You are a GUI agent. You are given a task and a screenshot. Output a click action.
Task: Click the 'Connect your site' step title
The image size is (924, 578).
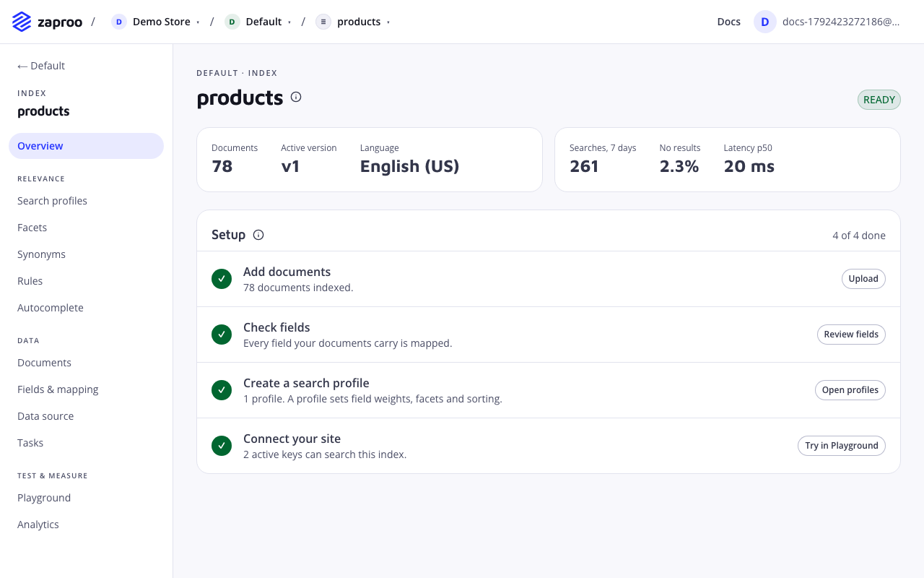[x=292, y=439]
